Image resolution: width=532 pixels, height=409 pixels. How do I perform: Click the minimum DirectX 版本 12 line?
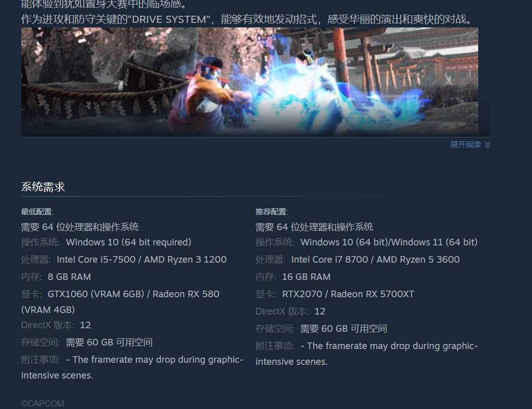click(56, 325)
